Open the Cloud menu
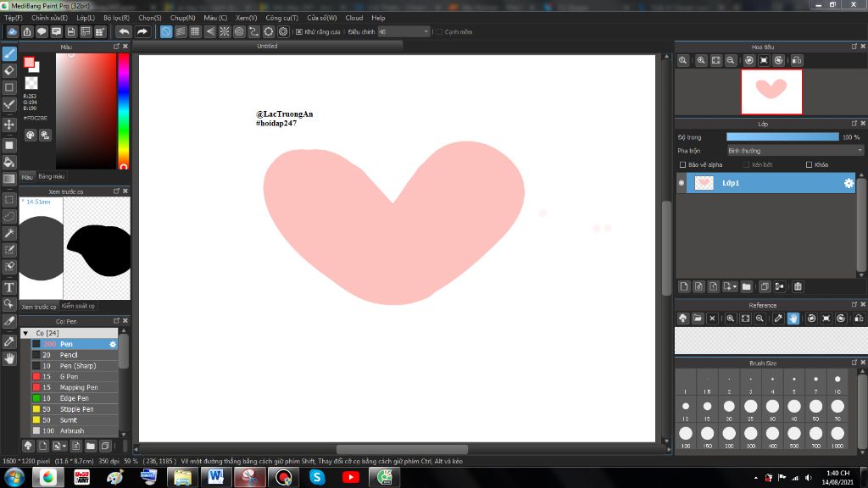868x488 pixels. 354,18
